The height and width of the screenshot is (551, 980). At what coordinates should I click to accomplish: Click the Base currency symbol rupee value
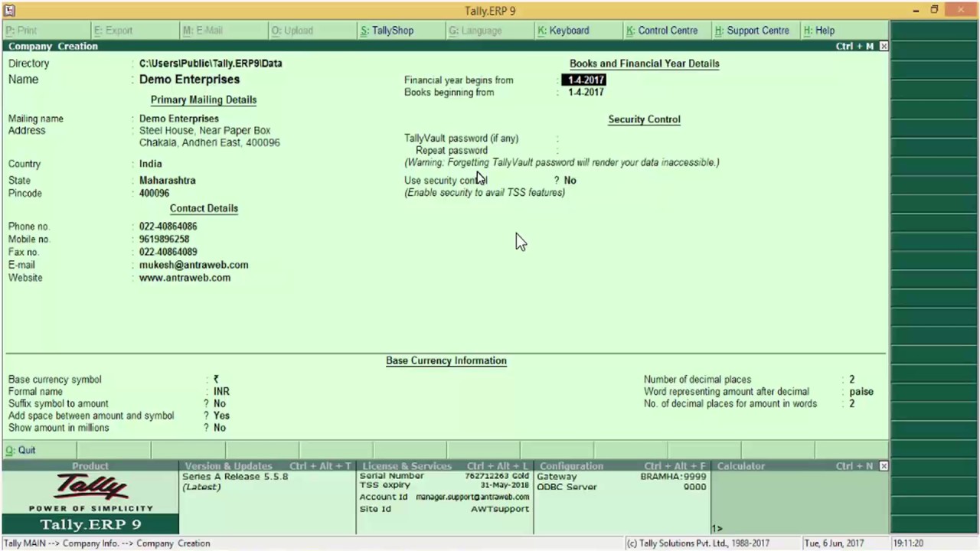coord(217,379)
